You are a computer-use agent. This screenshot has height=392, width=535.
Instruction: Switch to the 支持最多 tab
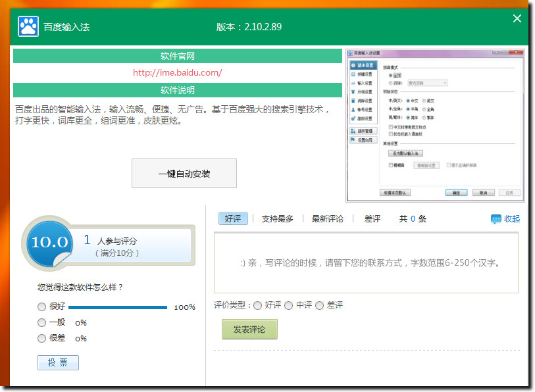coord(278,218)
